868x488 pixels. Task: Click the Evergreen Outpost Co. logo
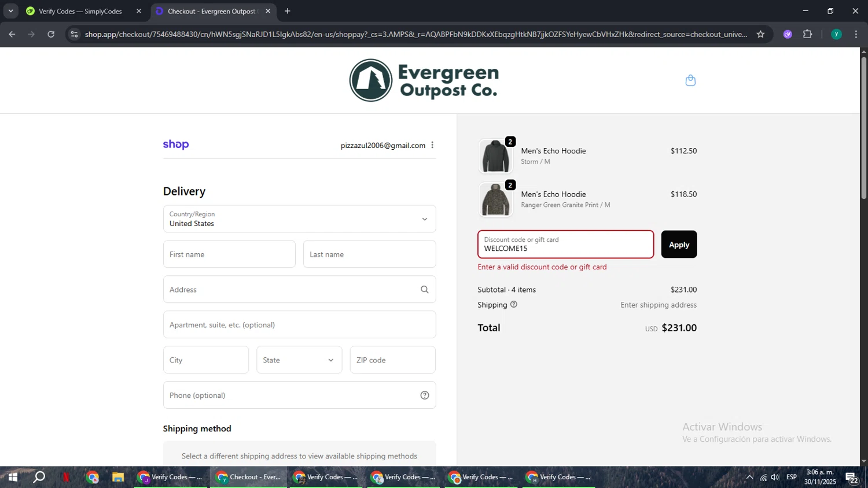tap(424, 80)
